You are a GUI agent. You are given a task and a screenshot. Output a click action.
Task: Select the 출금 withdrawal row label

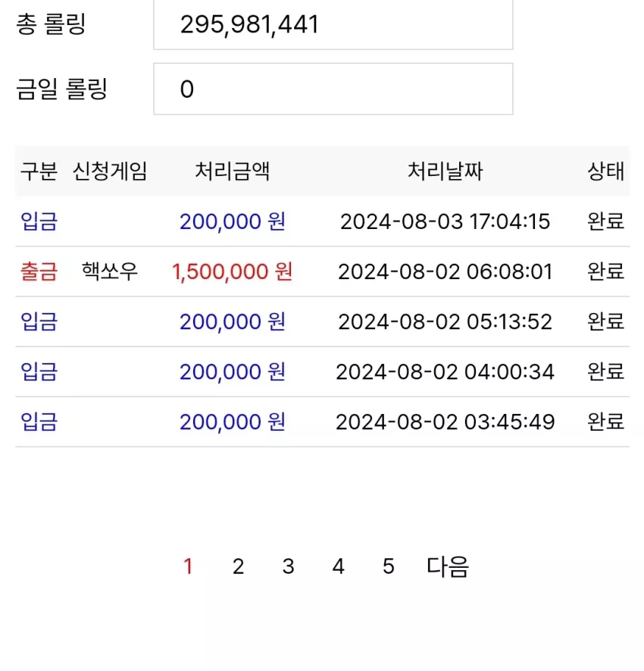[x=39, y=271]
